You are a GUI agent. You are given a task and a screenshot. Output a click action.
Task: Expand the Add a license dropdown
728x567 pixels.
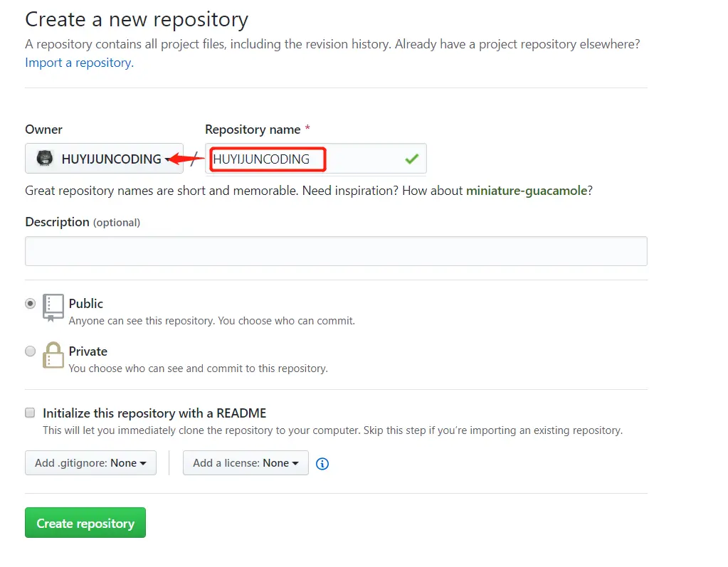tap(246, 463)
